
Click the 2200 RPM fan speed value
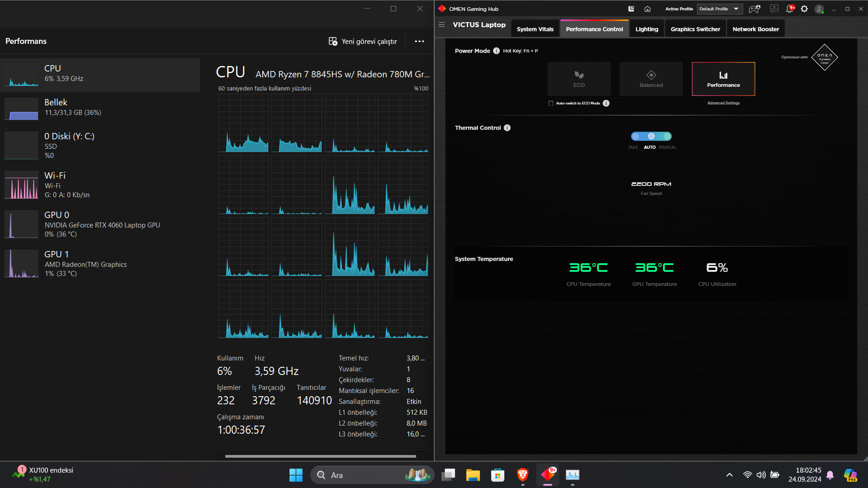(x=651, y=184)
